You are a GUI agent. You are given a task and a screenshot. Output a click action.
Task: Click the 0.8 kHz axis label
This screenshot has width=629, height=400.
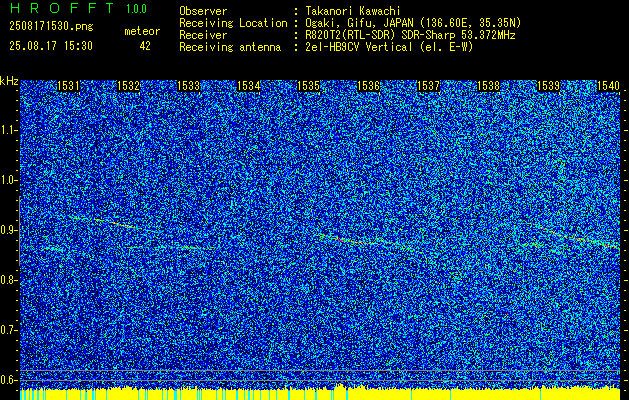pyautogui.click(x=8, y=280)
